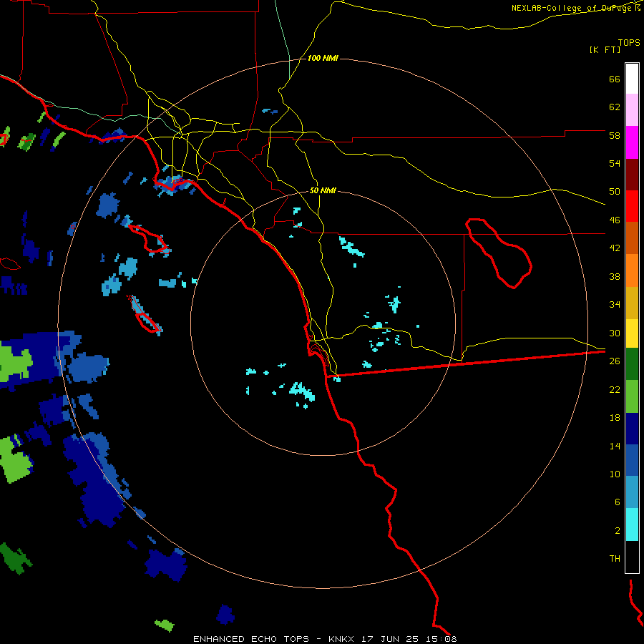Click the magenta swatch between the 58 and 54 labels
Image resolution: width=644 pixels, height=644 pixels.
[632, 142]
